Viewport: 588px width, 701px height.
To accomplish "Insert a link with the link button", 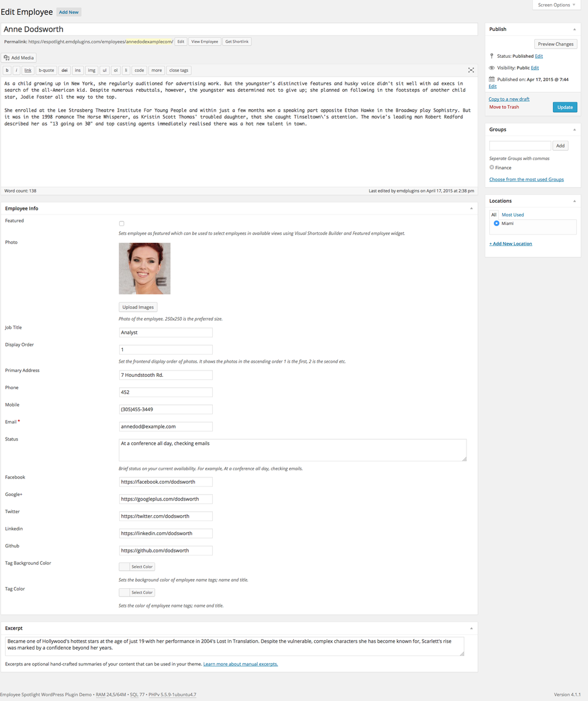I will (27, 70).
